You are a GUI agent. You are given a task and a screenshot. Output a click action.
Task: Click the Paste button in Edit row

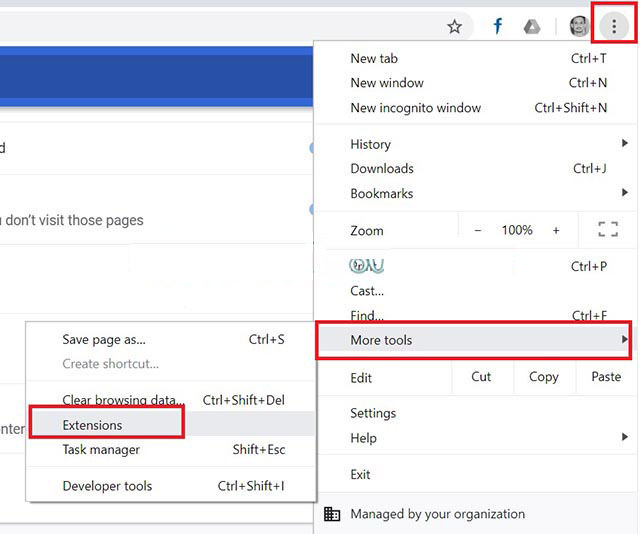pos(606,377)
